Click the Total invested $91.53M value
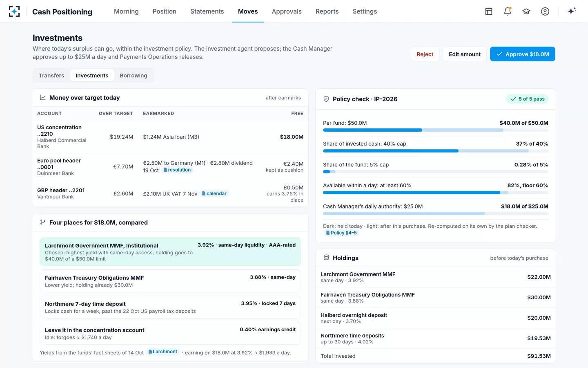This screenshot has height=368, width=588. [539, 356]
